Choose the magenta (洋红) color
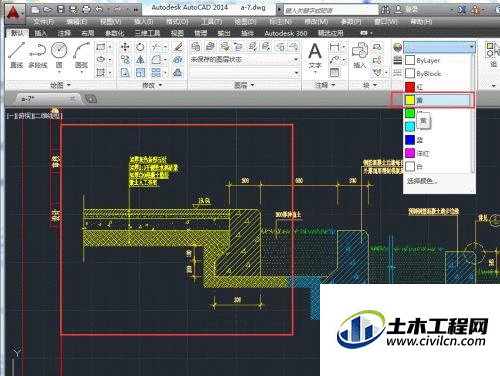Screen dimensions: 500x376 click(438, 153)
